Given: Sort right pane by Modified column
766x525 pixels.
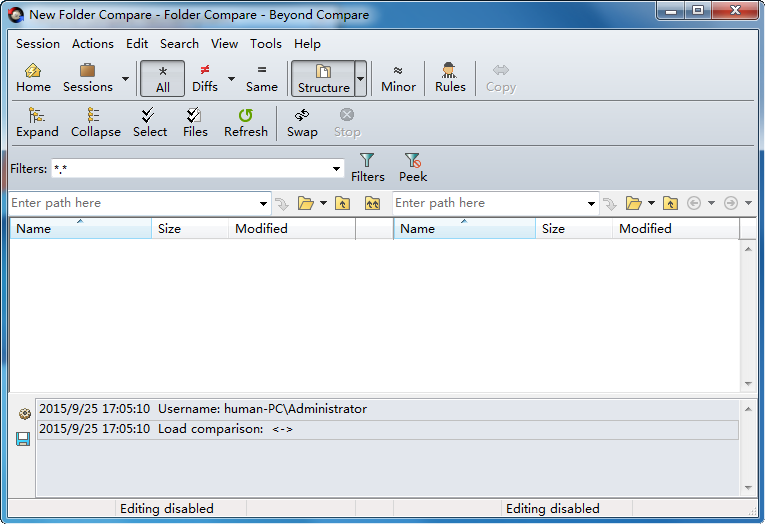Looking at the screenshot, I should tap(676, 229).
